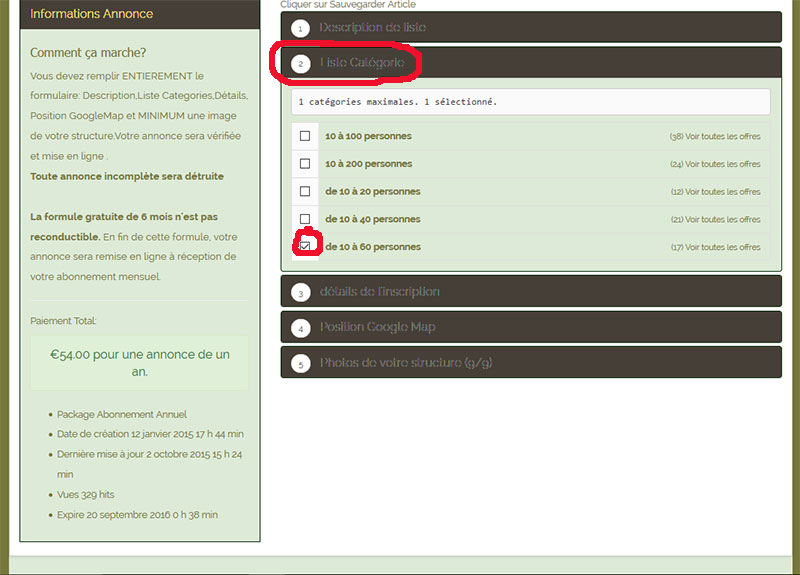
Task: Click the 'de 10 à 20 personnes' label
Action: coord(373,191)
